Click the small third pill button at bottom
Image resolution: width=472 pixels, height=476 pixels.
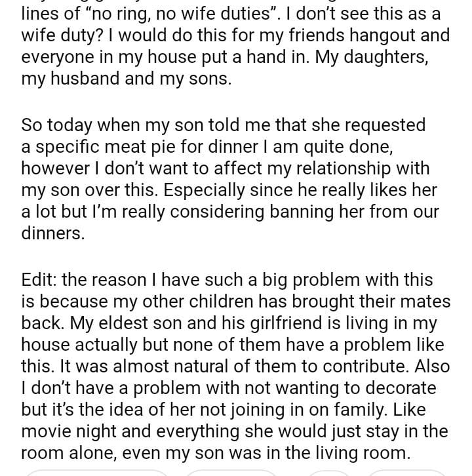329,472
